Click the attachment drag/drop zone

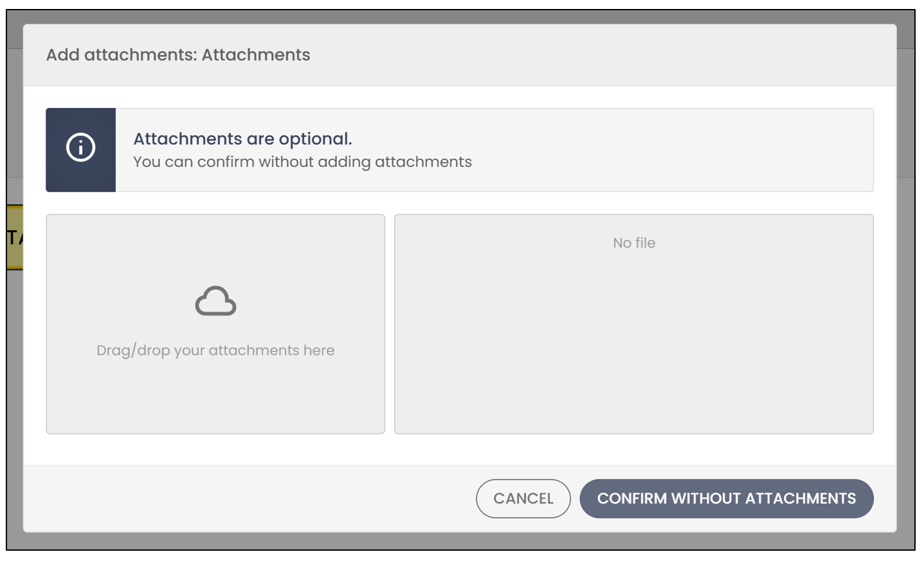[215, 324]
